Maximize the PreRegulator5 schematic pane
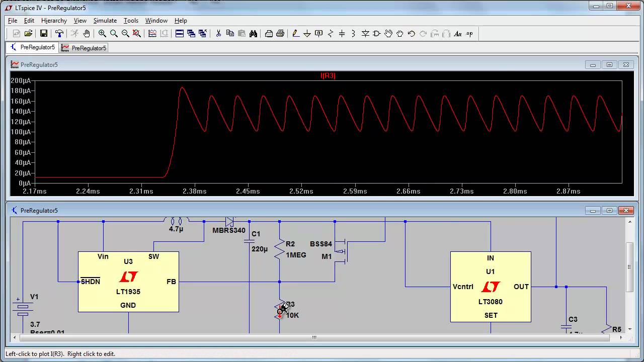644x362 pixels. [610, 210]
